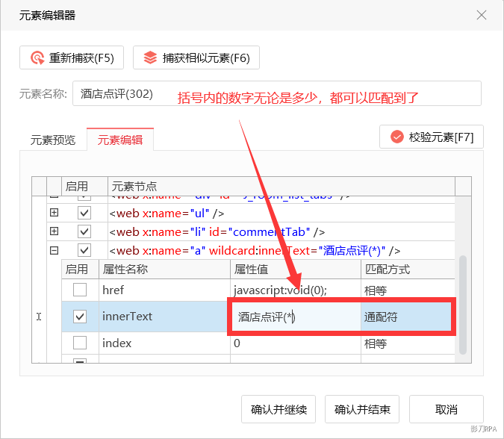
Task: Click the recapture (重新捕获) target icon
Action: pyautogui.click(x=37, y=57)
